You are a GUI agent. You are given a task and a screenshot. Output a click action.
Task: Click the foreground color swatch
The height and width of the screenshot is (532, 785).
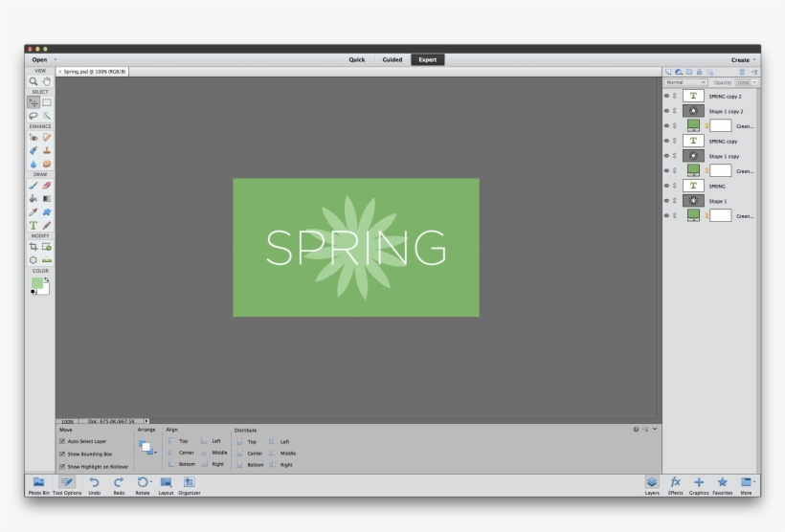tap(36, 283)
